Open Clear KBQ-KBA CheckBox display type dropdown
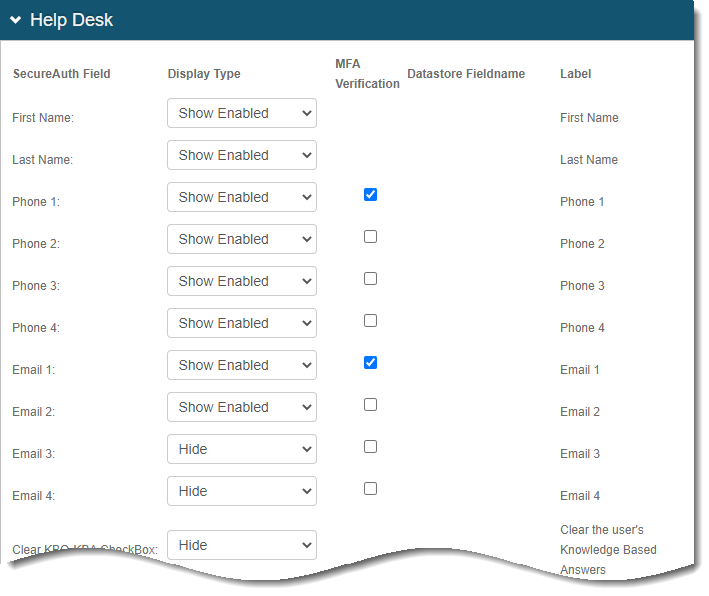Screen dimensions: 709x596 point(241,546)
